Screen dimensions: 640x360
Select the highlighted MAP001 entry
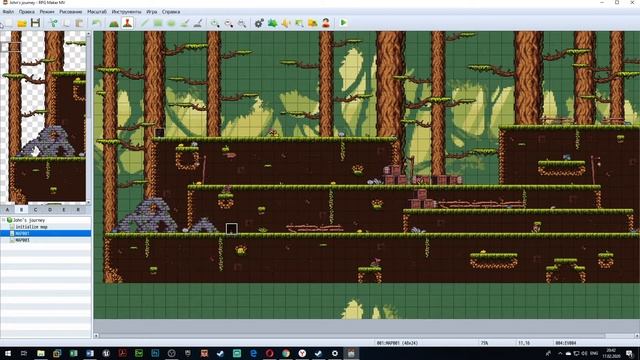pos(45,233)
